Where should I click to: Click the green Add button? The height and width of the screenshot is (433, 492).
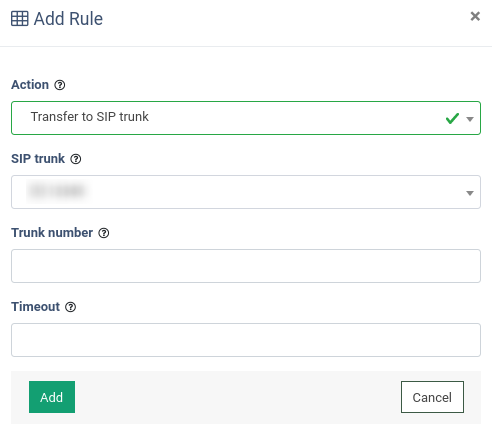(x=52, y=397)
